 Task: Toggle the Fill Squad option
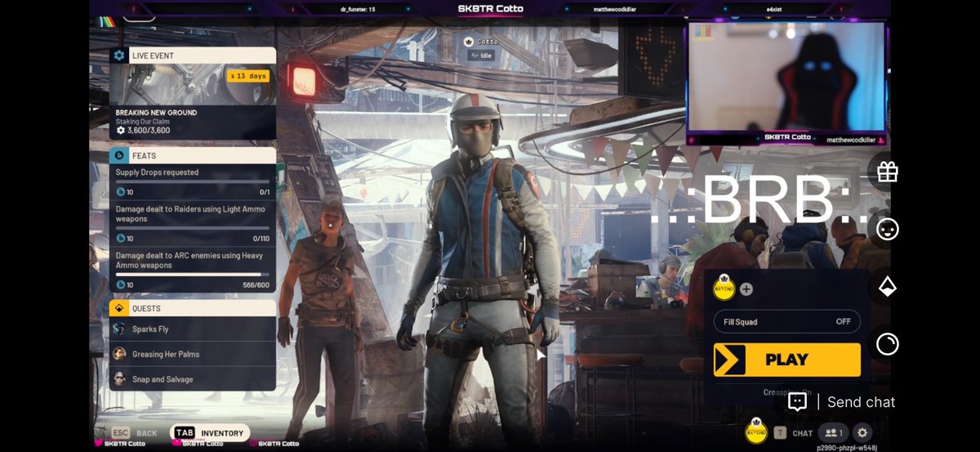[786, 322]
